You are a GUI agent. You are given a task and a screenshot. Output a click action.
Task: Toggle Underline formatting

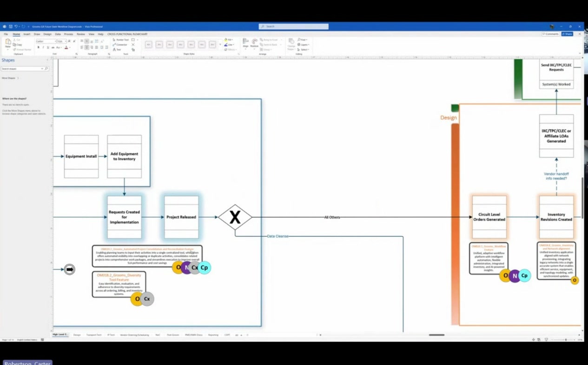48,47
